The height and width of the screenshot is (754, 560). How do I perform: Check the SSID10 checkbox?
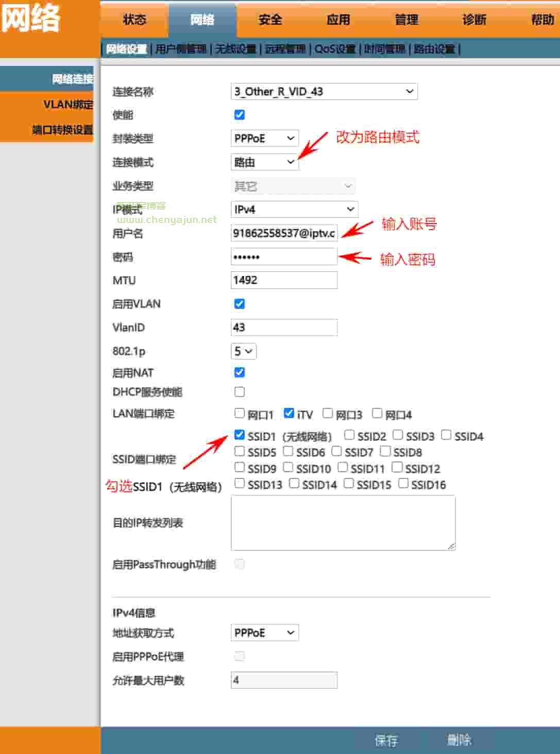pyautogui.click(x=288, y=467)
